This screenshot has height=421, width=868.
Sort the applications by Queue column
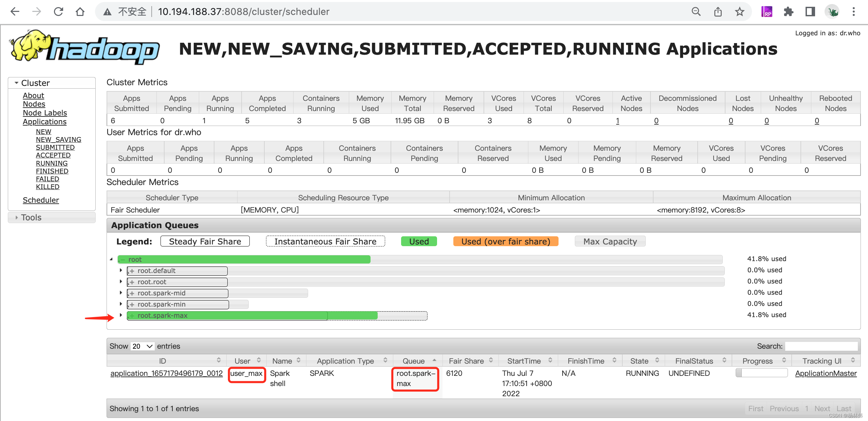coord(414,361)
